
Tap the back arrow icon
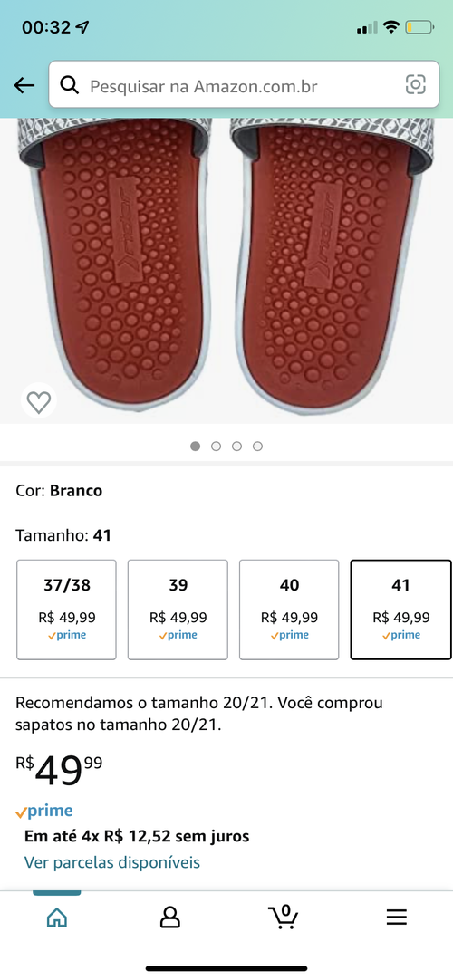pyautogui.click(x=24, y=85)
